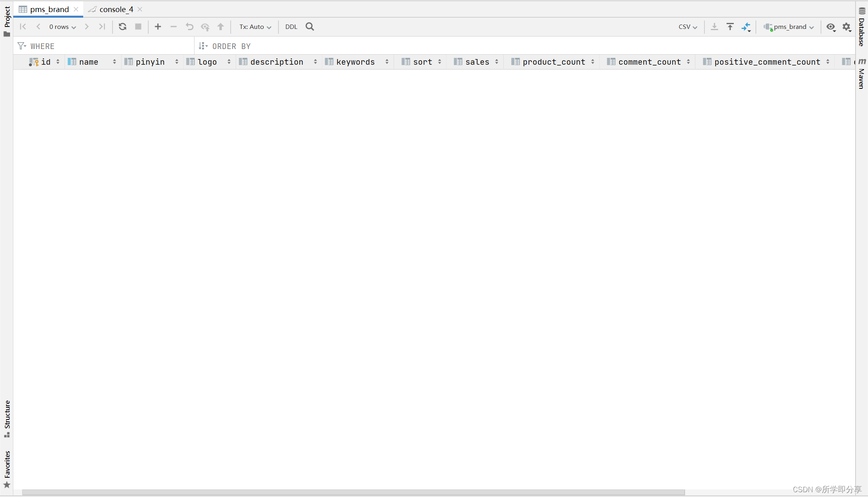
Task: Jump to the last page of rows
Action: 102,27
